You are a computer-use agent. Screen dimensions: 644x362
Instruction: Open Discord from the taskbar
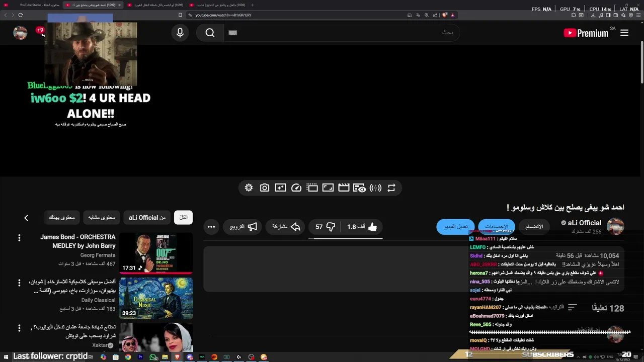[x=190, y=357]
